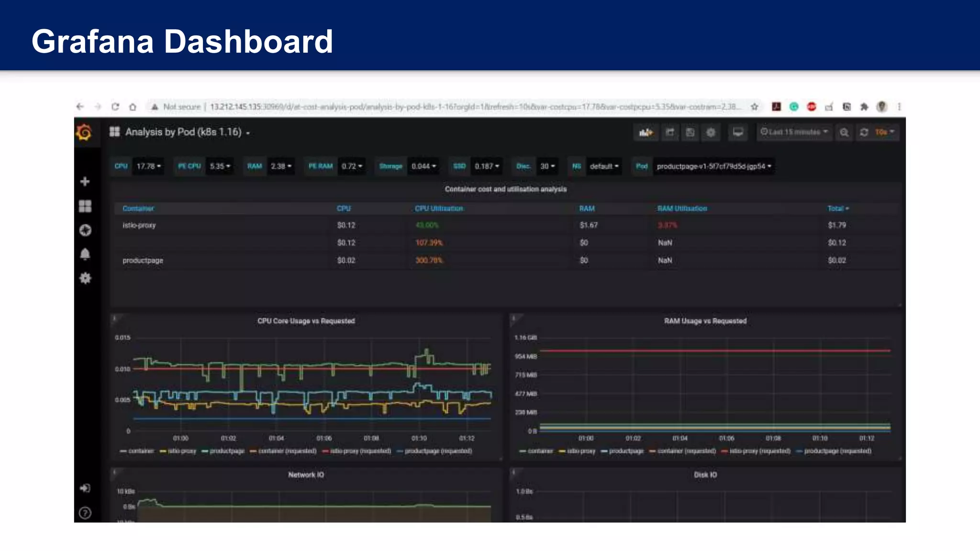Open the PE RAM 0.72 dropdown

click(x=352, y=166)
